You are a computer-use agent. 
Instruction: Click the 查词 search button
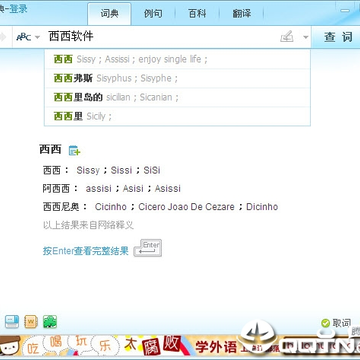(338, 37)
